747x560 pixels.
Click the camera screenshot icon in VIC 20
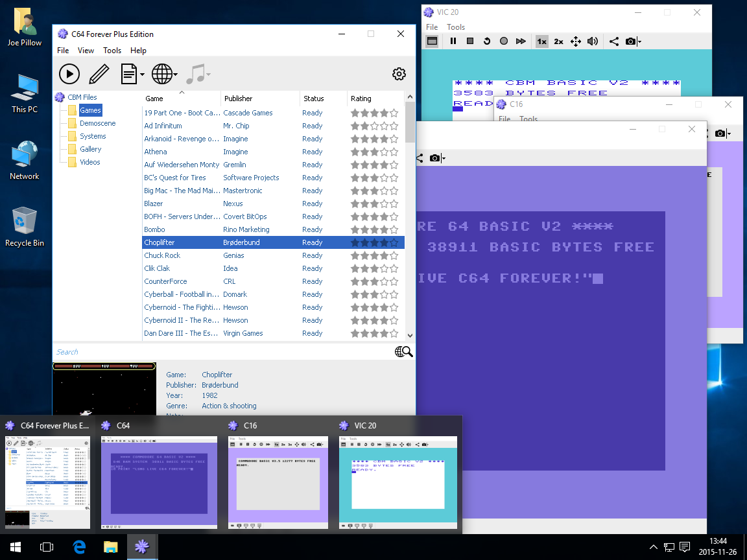(630, 41)
